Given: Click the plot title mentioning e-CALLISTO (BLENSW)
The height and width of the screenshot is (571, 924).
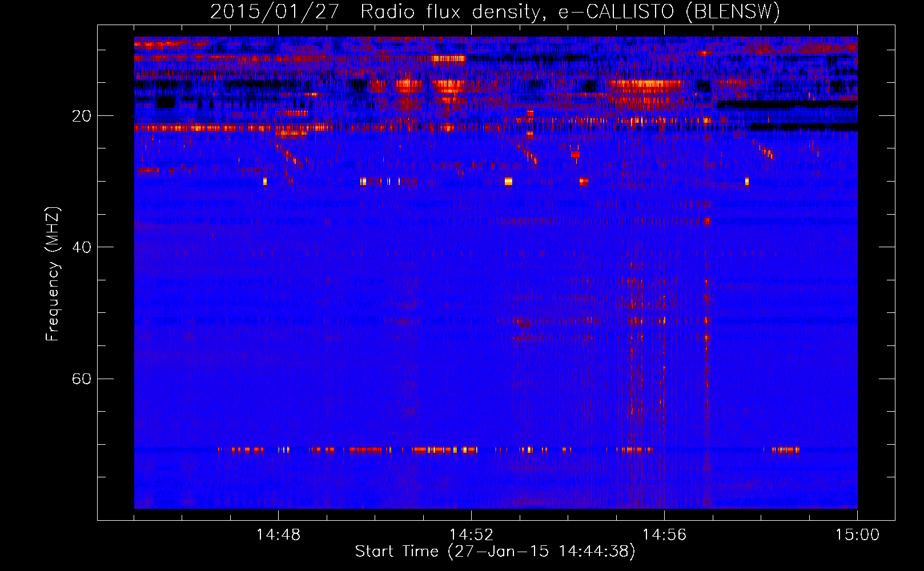Looking at the screenshot, I should point(495,12).
